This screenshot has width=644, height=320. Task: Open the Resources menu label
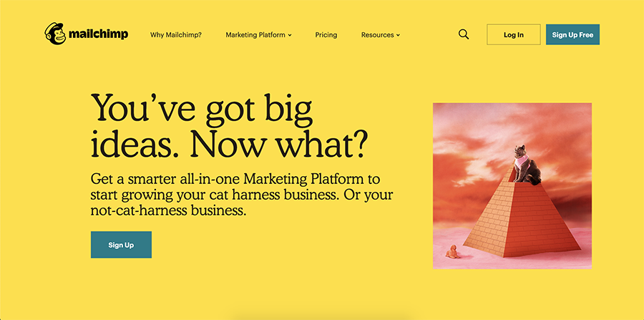click(x=377, y=35)
